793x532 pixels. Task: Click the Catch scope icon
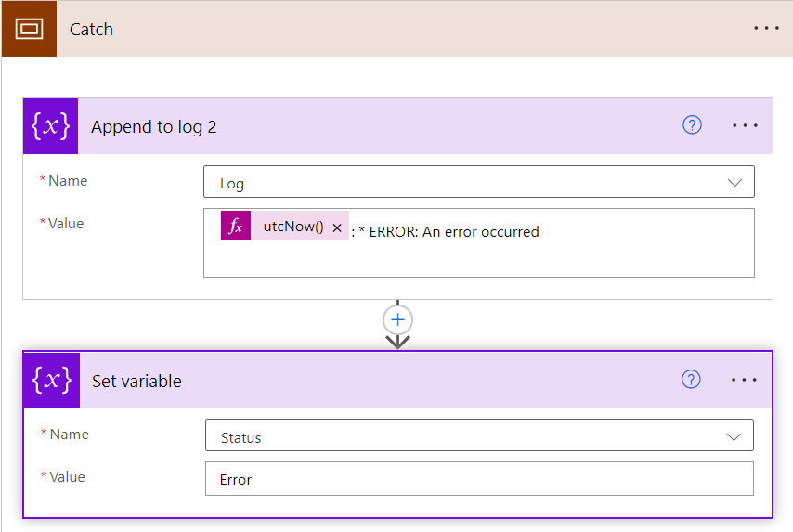coord(29,29)
